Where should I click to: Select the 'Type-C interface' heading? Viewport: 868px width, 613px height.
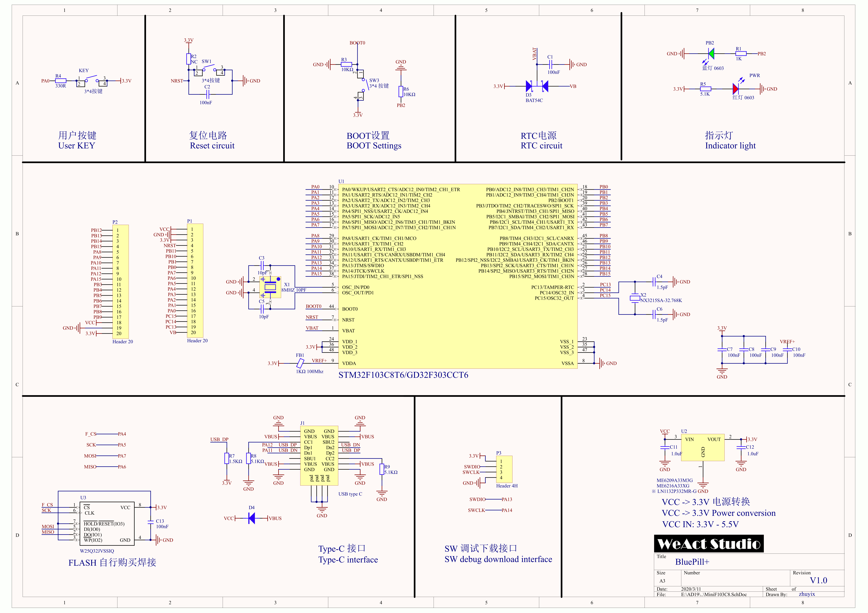(348, 560)
